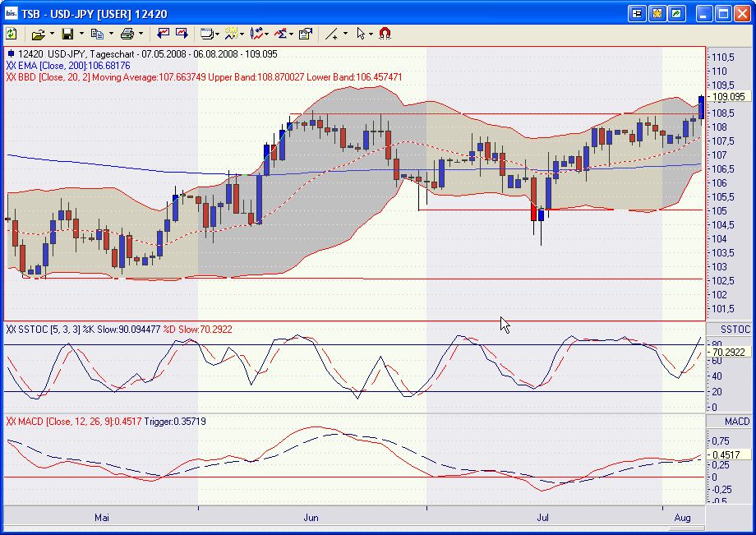This screenshot has height=535, width=756.
Task: Click the favorites star in the title bar
Action: click(657, 12)
